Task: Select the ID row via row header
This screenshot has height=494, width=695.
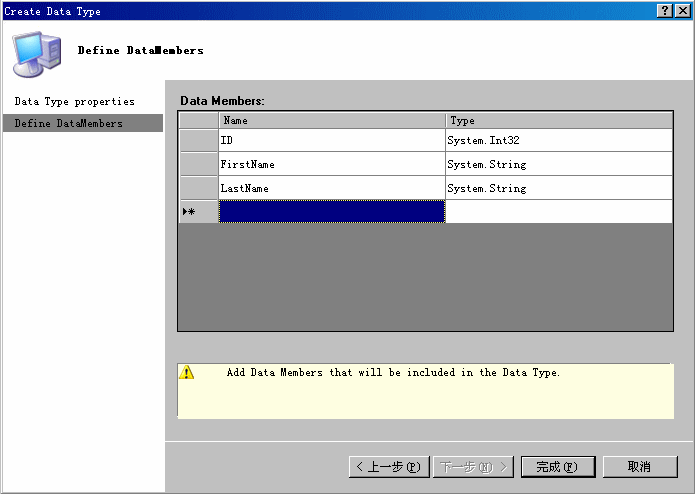Action: (198, 140)
